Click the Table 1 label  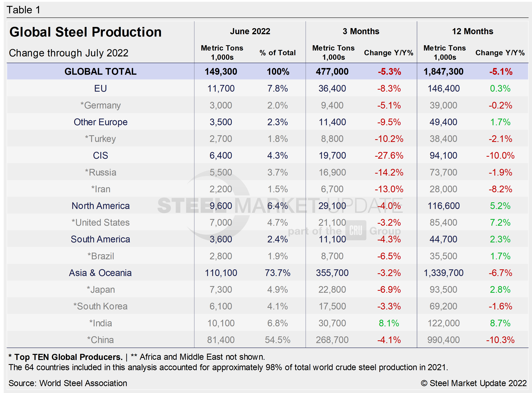tap(23, 10)
